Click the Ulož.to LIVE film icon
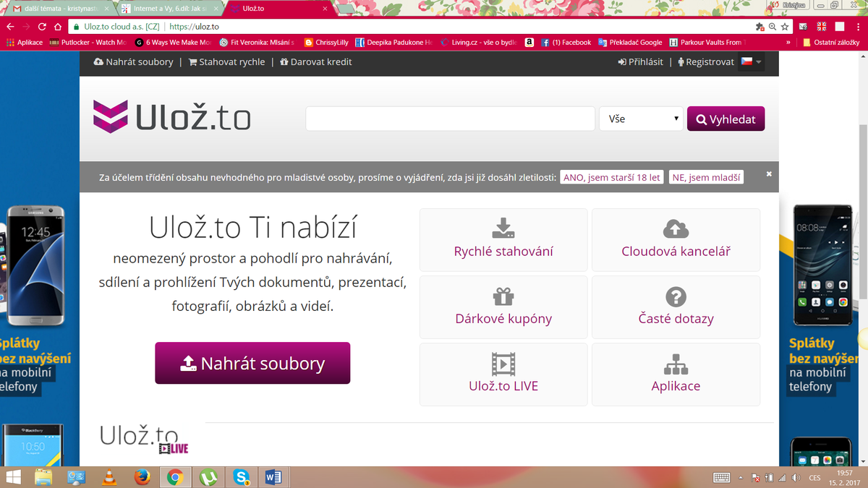This screenshot has width=868, height=488. coord(503,363)
